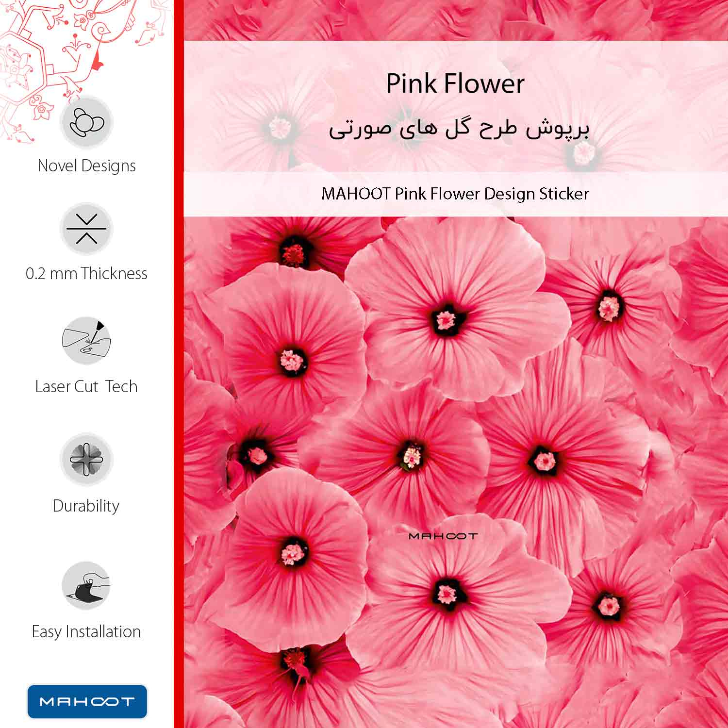Click the Persian product title text
The image size is (728, 728).
459,130
